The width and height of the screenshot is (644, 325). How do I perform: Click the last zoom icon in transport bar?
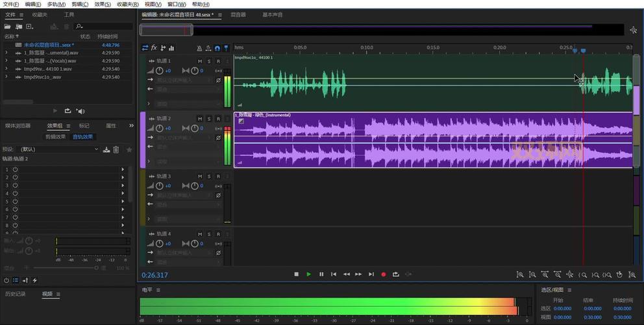(x=632, y=274)
